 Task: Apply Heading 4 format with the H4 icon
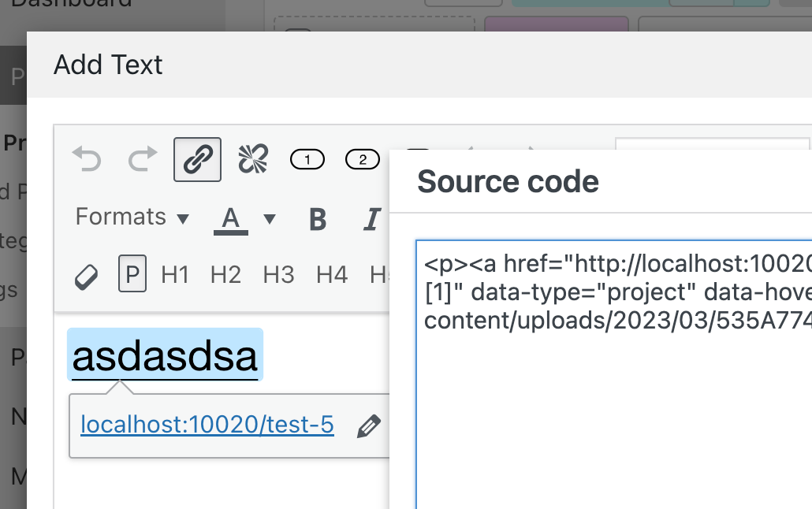pos(333,276)
